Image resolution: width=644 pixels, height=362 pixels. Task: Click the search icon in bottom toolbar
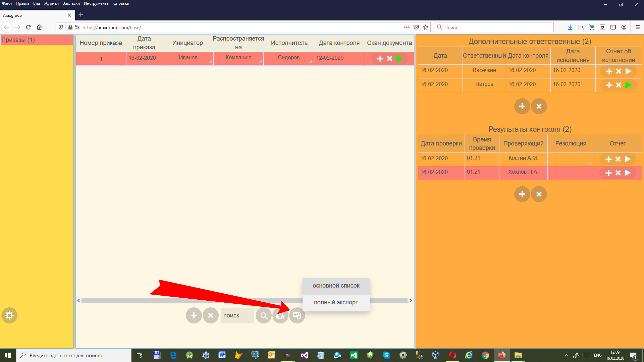click(x=264, y=315)
